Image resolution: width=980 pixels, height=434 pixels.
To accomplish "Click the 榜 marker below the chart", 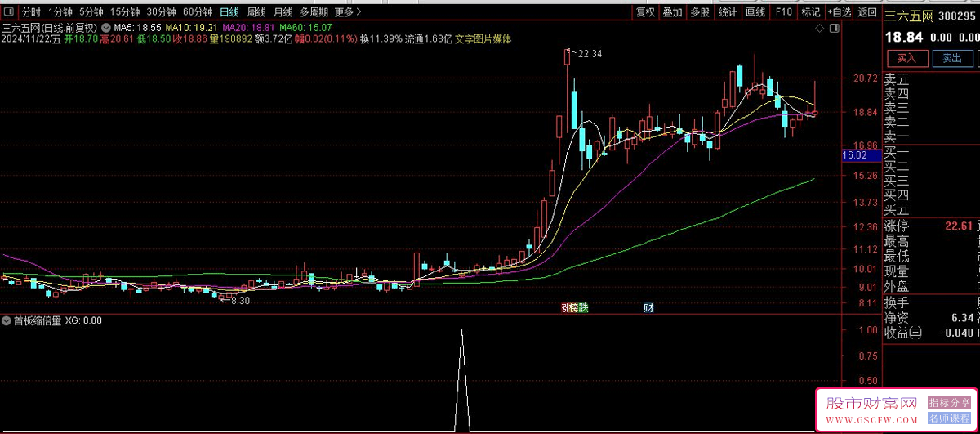I will (x=573, y=308).
